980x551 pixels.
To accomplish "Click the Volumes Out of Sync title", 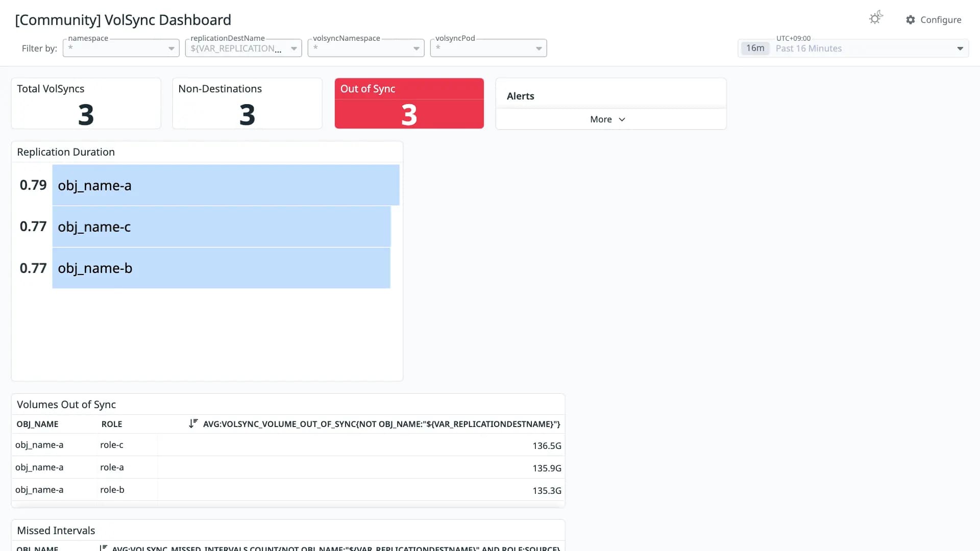I will coord(66,405).
